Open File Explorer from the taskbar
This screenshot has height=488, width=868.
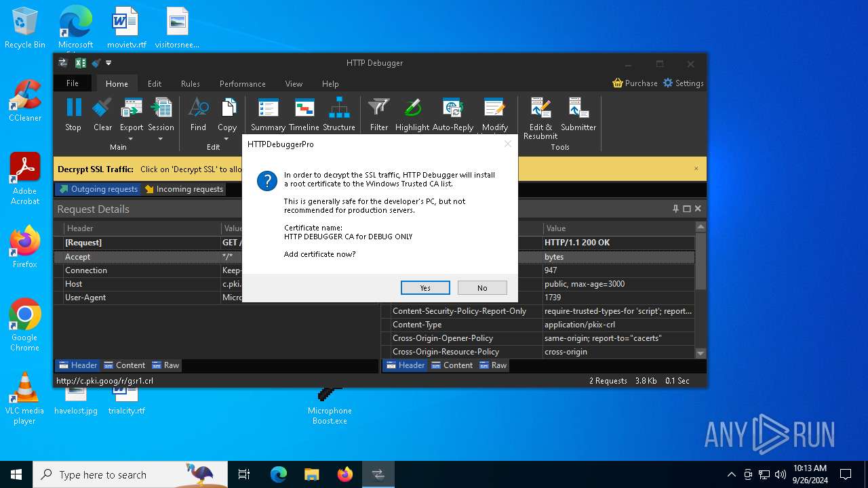click(x=312, y=474)
